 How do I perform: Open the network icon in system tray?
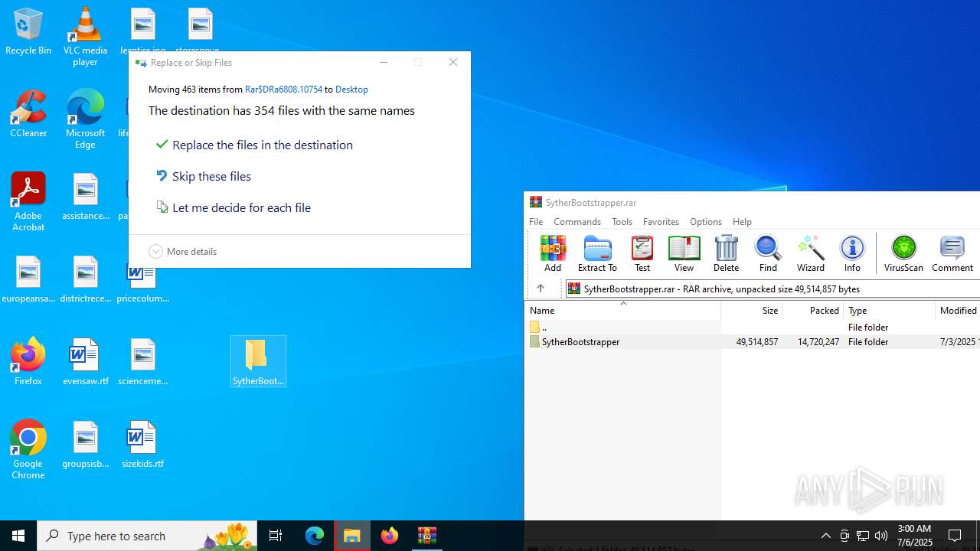coord(863,536)
